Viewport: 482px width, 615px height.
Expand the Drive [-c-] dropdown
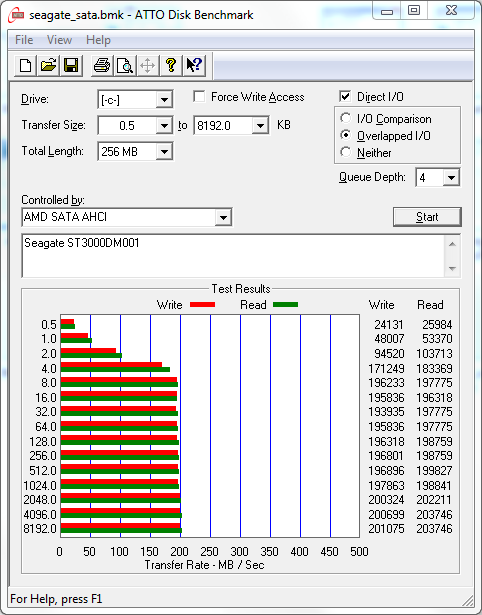point(164,100)
